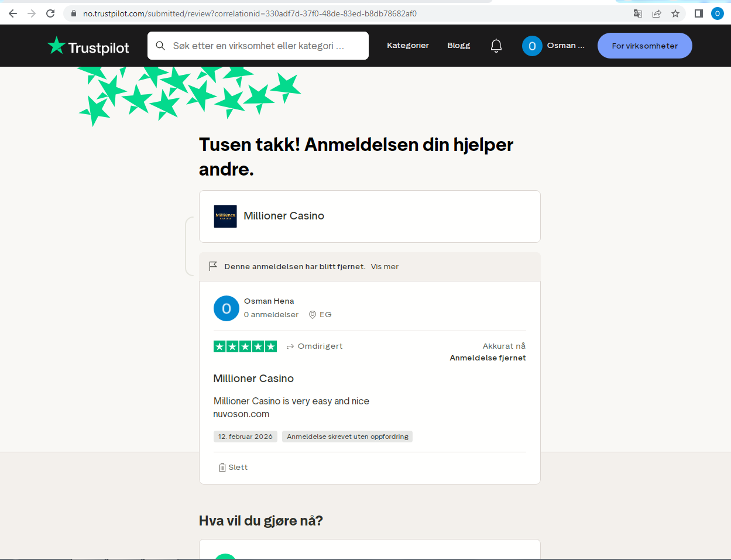Click Osman user avatar in header

click(x=532, y=46)
